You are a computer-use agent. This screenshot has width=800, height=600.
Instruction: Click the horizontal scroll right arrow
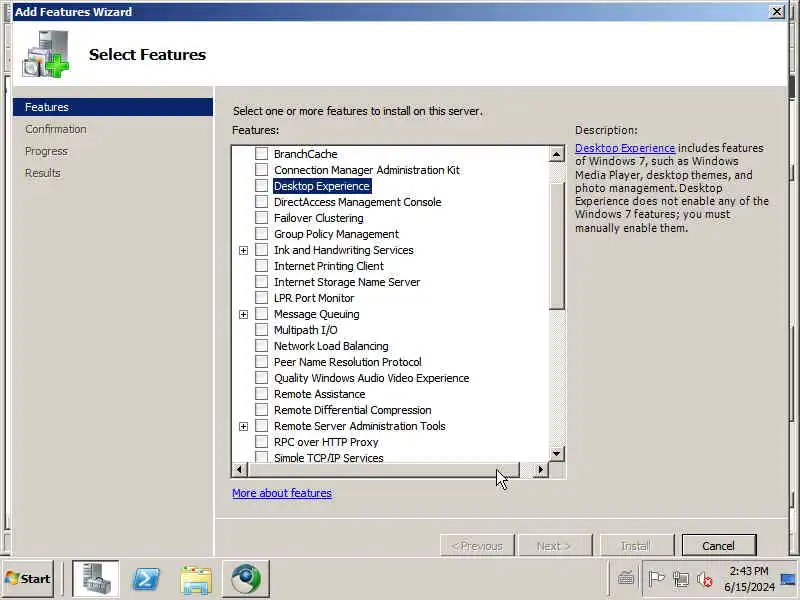tap(541, 469)
